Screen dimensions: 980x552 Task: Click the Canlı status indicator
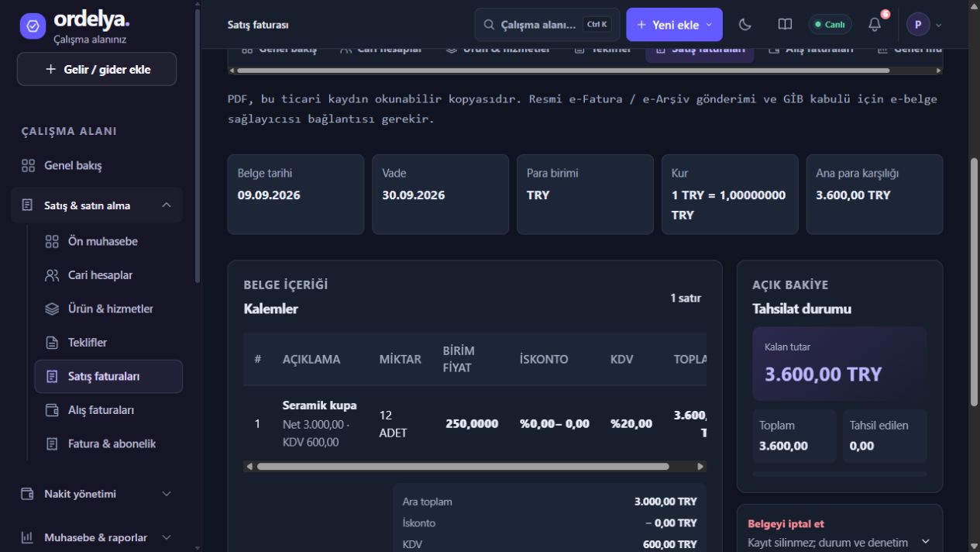(830, 25)
